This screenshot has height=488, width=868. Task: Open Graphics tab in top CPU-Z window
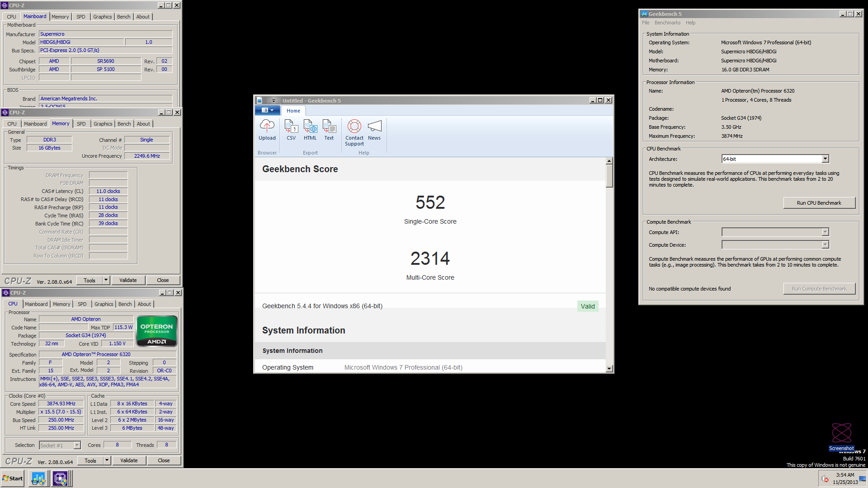[102, 17]
